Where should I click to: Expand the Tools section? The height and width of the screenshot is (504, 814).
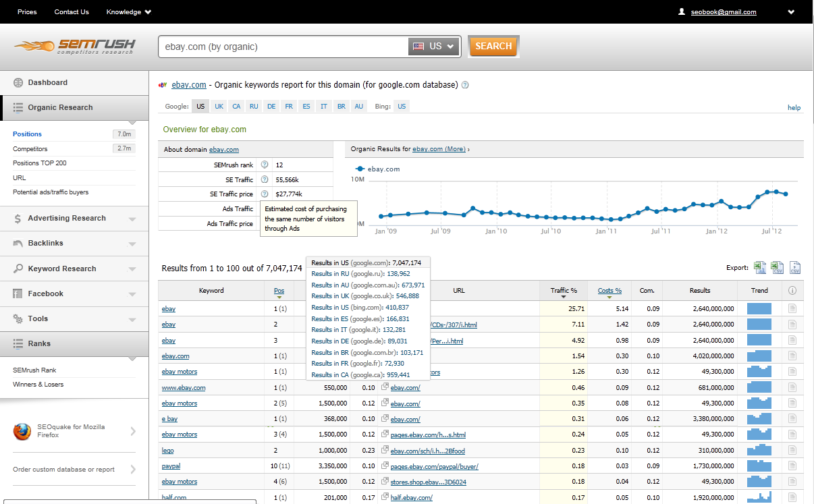pyautogui.click(x=132, y=319)
